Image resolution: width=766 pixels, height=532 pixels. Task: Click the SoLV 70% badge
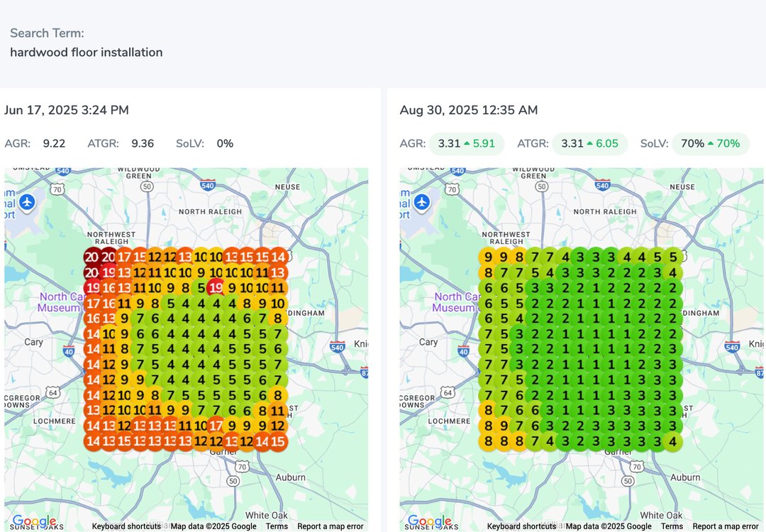[x=710, y=144]
